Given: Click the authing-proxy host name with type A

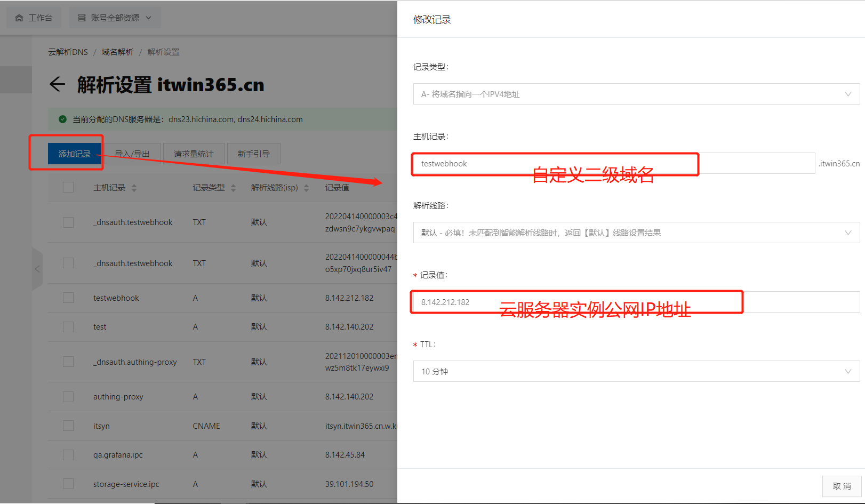Looking at the screenshot, I should click(x=118, y=397).
